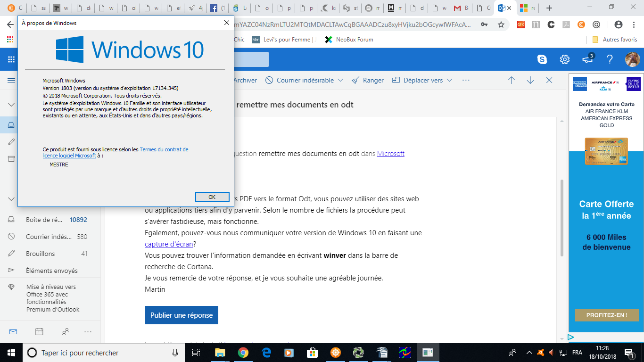The width and height of the screenshot is (644, 362).
Task: Open the capture d'écran link
Action: click(169, 244)
